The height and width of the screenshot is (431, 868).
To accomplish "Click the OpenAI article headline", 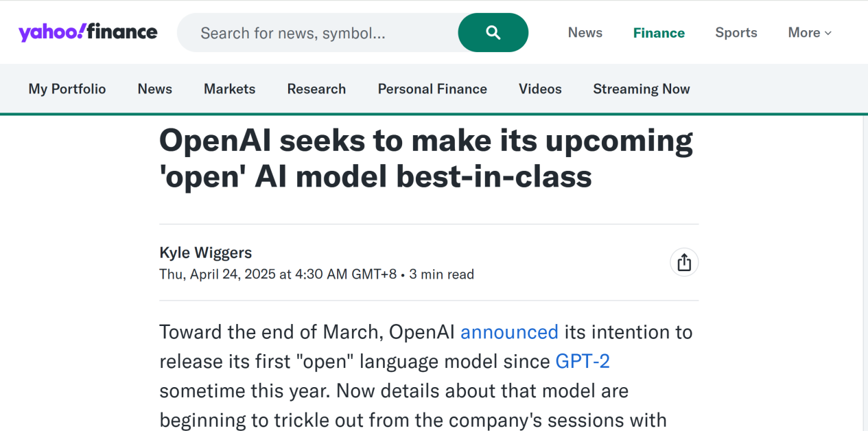I will (x=425, y=159).
